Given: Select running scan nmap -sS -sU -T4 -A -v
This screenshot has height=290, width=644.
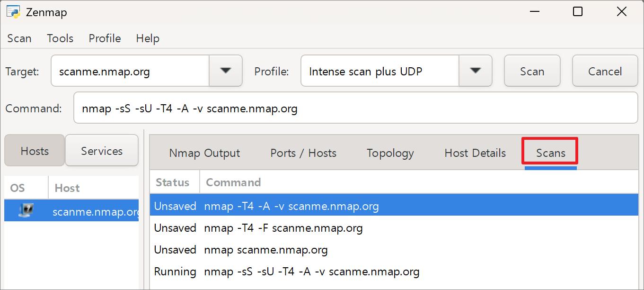Looking at the screenshot, I should click(x=394, y=272).
